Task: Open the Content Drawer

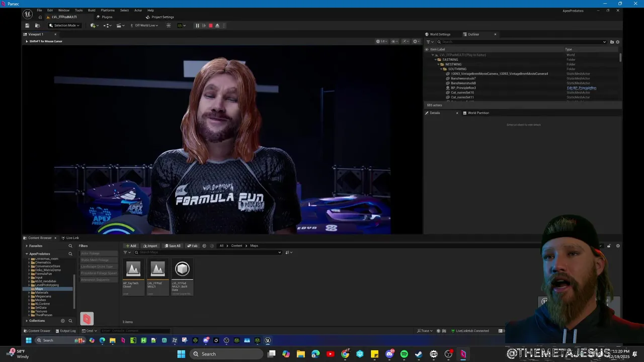Action: 37,331
